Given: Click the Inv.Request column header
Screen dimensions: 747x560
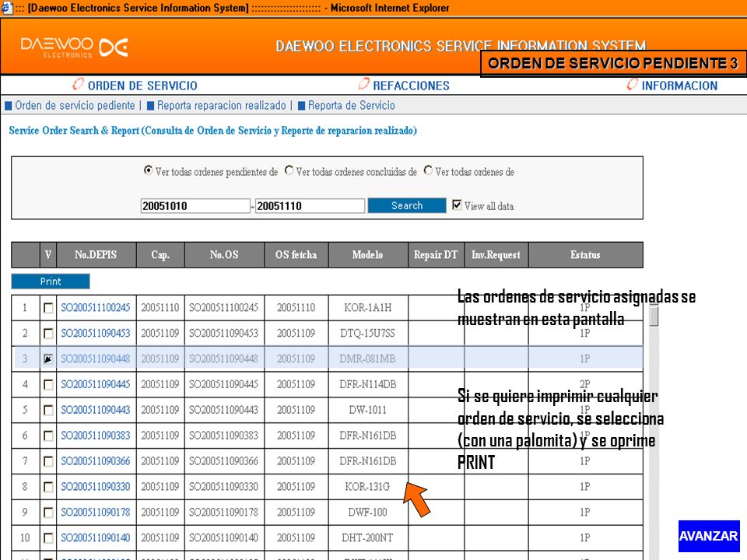Looking at the screenshot, I should (x=496, y=255).
